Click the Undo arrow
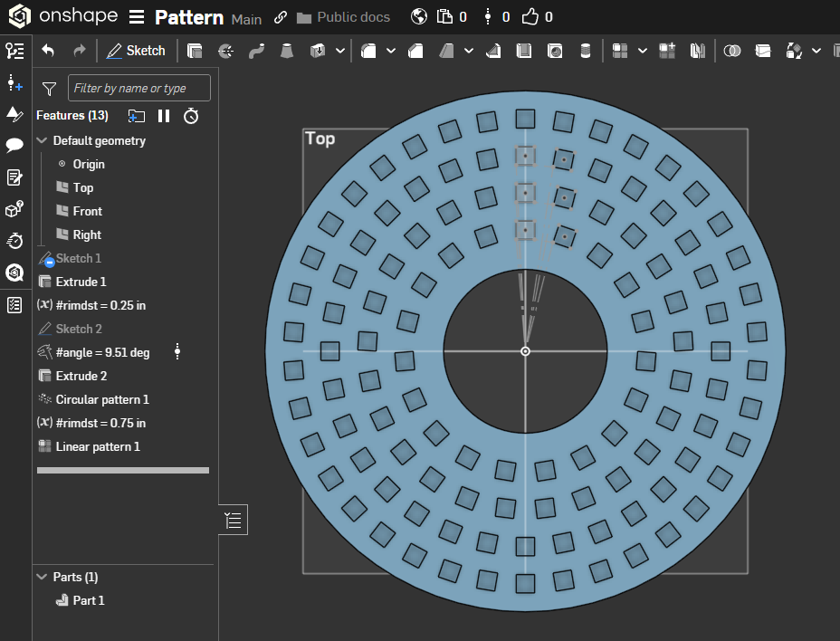The width and height of the screenshot is (840, 641). 48,51
